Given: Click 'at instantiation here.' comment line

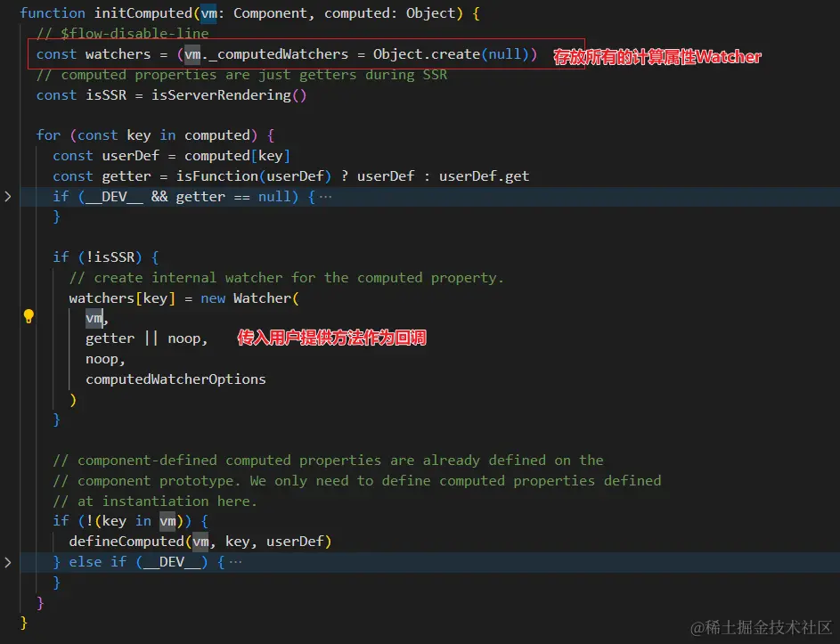Looking at the screenshot, I should 155,501.
